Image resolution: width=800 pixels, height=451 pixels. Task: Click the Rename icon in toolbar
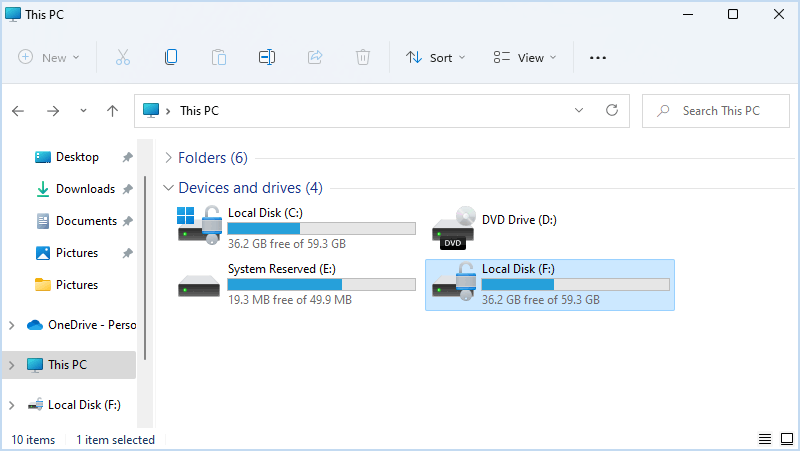(x=267, y=57)
